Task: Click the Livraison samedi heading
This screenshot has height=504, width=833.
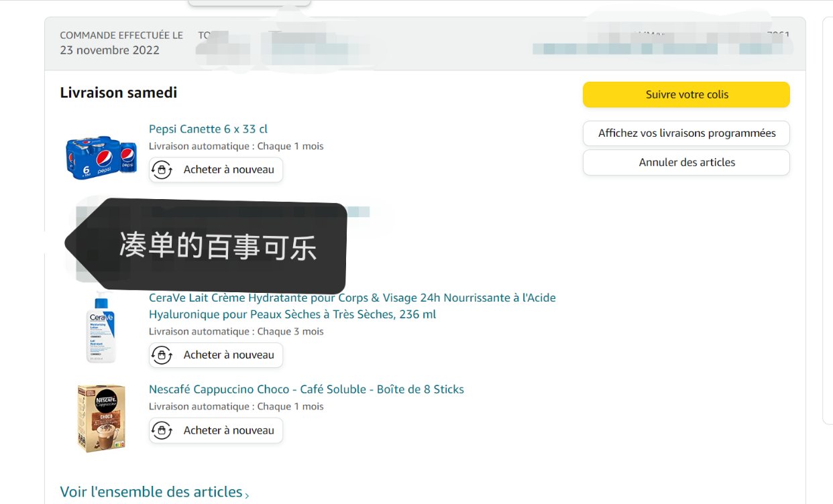Action: coord(119,92)
